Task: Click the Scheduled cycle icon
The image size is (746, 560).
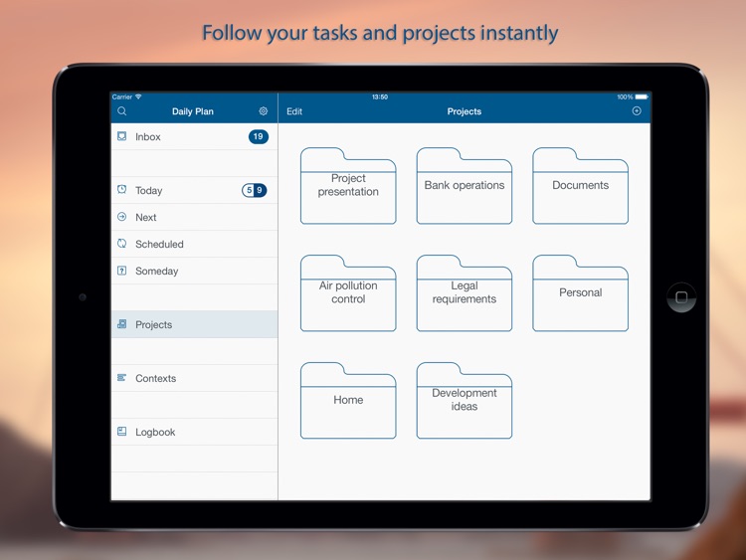Action: point(121,244)
